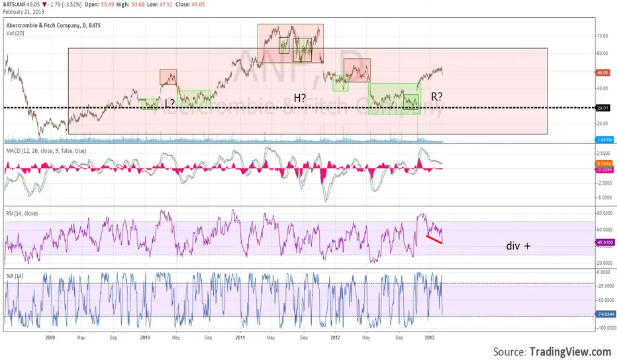
Task: Click the purple 45.3105 RSI value label
Action: pyautogui.click(x=605, y=242)
